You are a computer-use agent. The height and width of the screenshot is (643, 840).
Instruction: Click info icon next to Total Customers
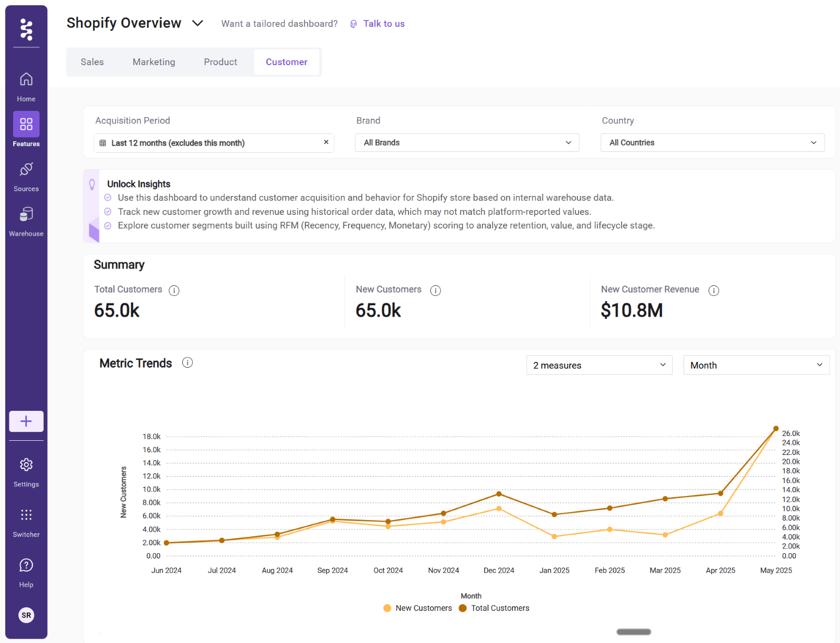pyautogui.click(x=174, y=291)
